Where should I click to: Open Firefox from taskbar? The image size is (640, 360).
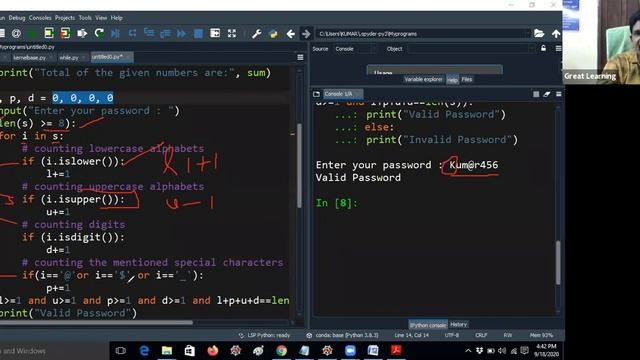click(213, 351)
